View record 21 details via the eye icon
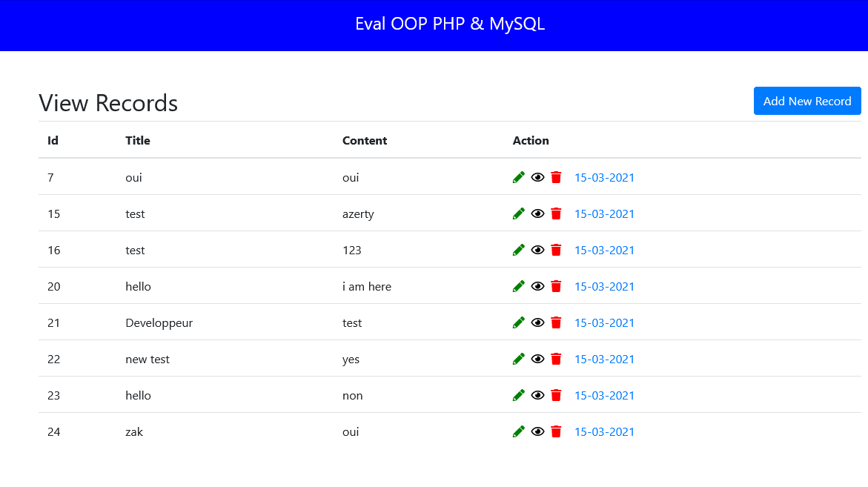 point(537,322)
